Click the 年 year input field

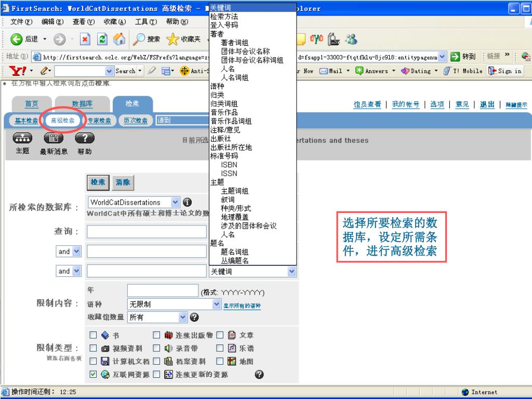(x=163, y=291)
